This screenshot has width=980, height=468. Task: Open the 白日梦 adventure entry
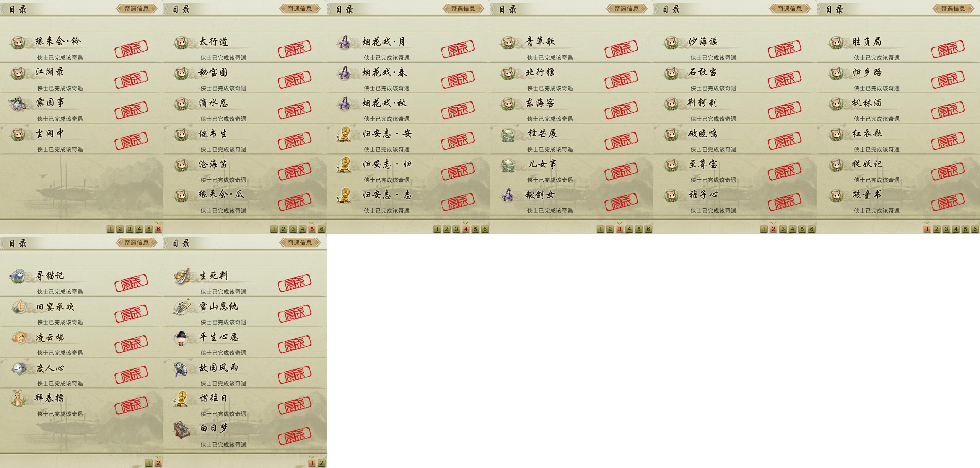pos(245,434)
